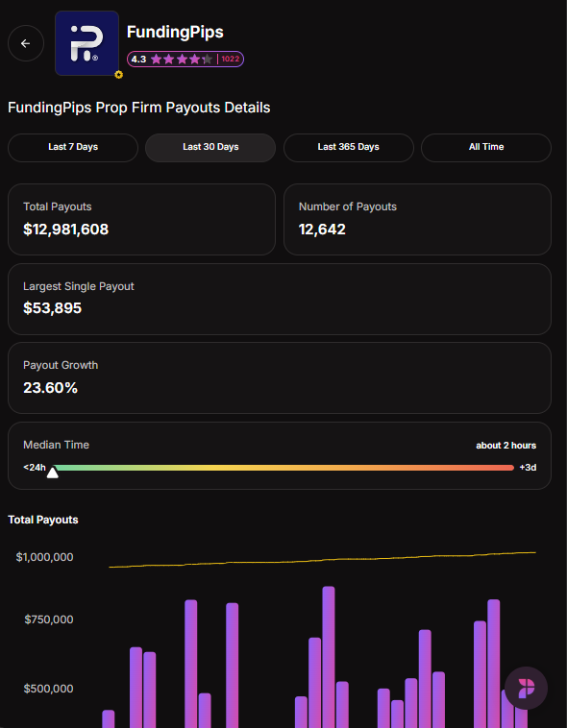Click the tallest bar in the chart

329,657
